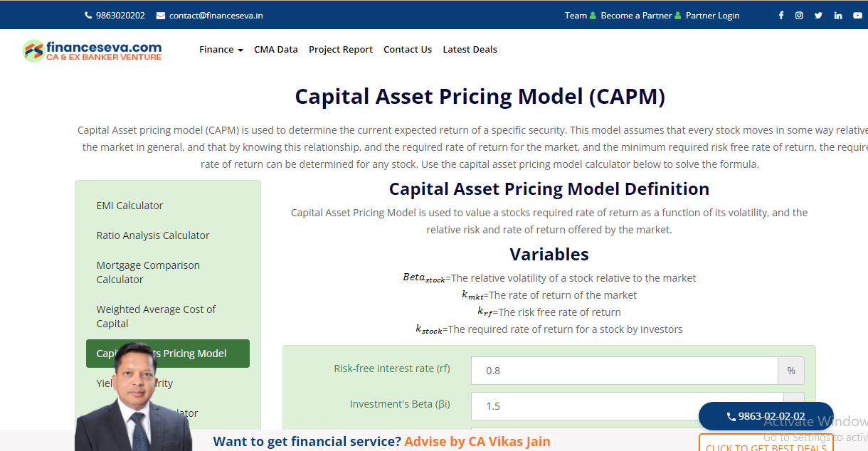Viewport: 868px width, 451px height.
Task: Select EMI Calculator in the sidebar
Action: click(129, 206)
